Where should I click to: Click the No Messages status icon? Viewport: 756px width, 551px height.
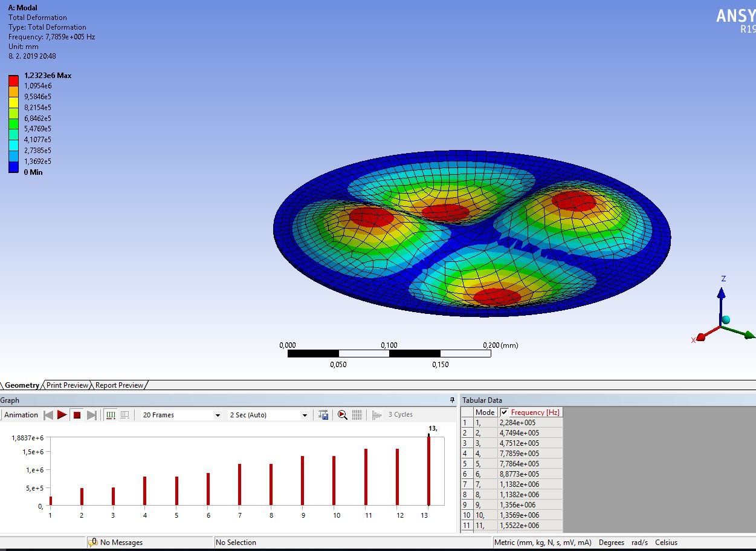93,543
